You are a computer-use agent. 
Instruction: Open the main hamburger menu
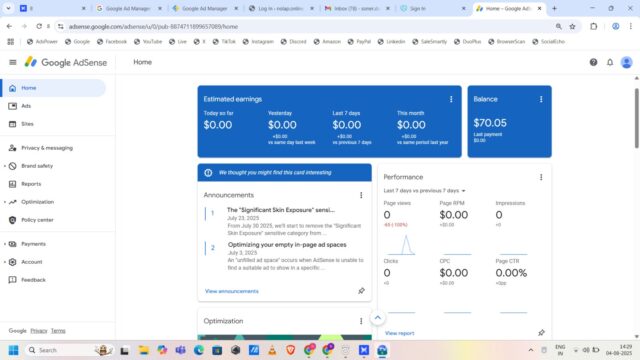click(x=13, y=62)
